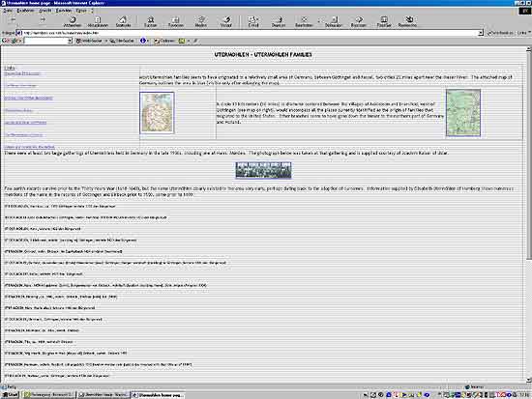Screen dimensions: 532x399
Task: Click the page scrollbar up arrow
Action: click(528, 49)
